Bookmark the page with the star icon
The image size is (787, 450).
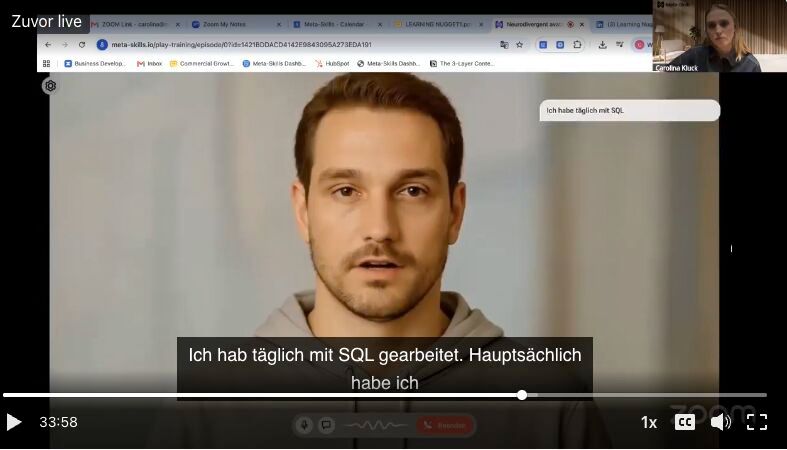[519, 45]
